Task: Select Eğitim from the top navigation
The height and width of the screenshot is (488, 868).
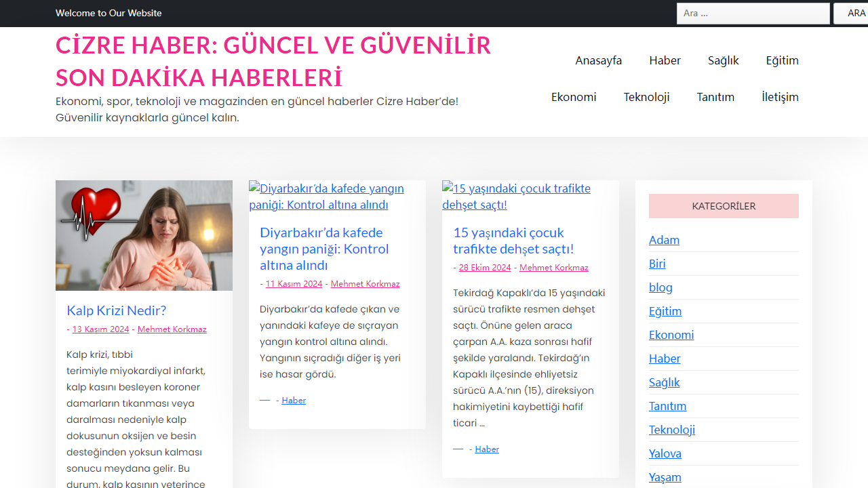Action: pyautogui.click(x=782, y=60)
